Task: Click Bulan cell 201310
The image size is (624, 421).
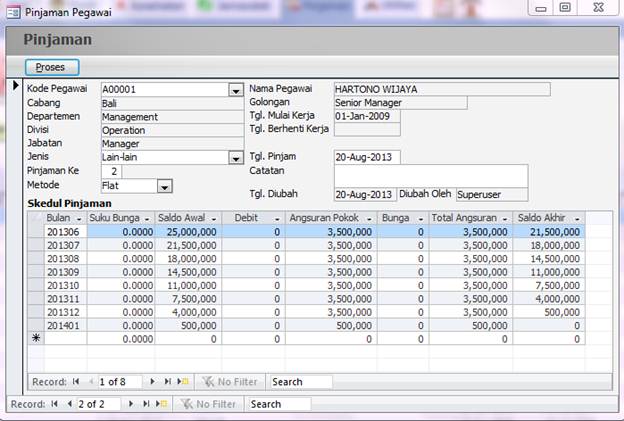Action: pos(66,285)
